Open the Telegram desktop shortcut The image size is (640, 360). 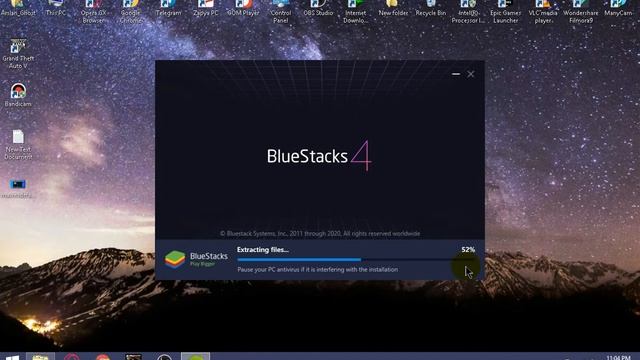point(168,8)
